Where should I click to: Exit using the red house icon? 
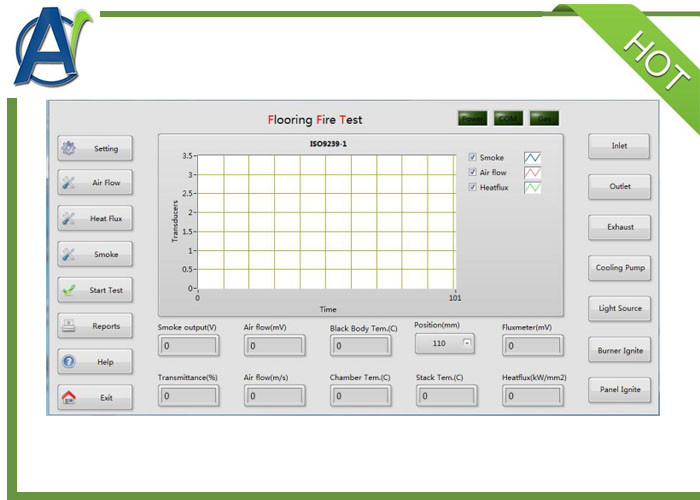[69, 397]
